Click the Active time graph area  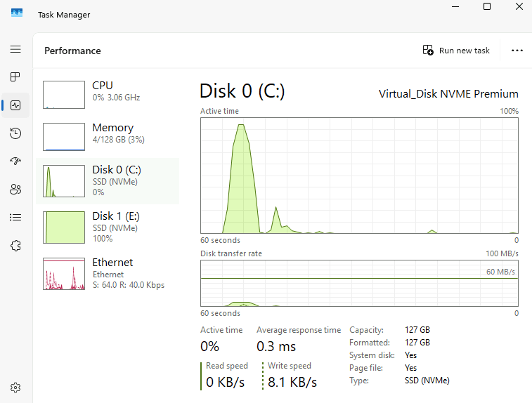(x=359, y=176)
